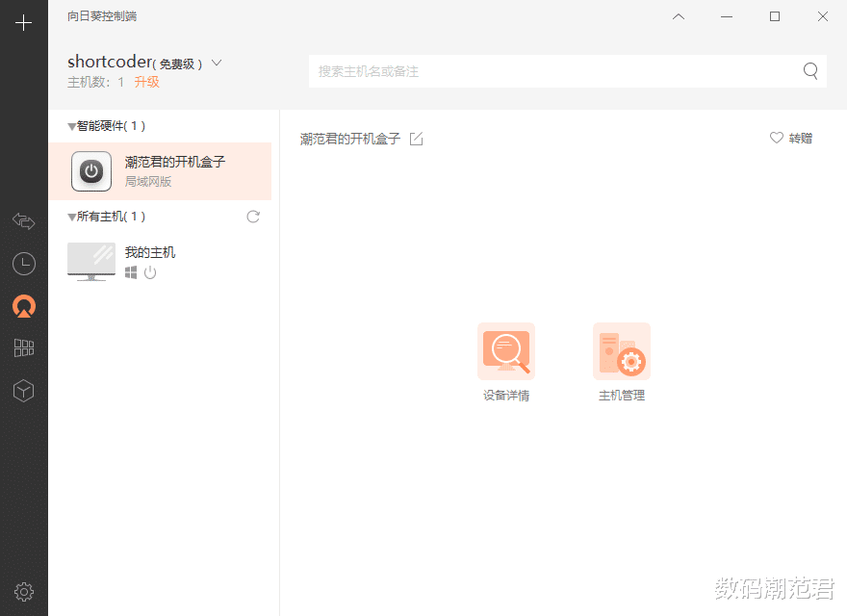Click the power icon under 我的主机
The image size is (847, 616).
(150, 273)
